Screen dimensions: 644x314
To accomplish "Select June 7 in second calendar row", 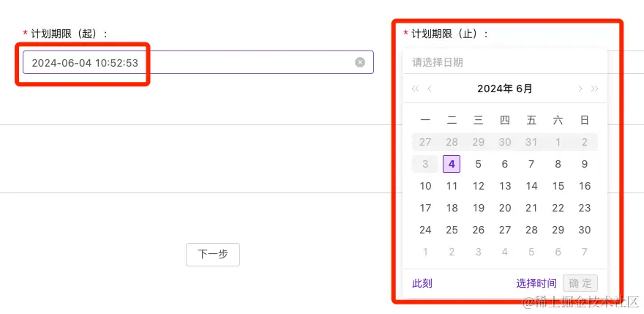I will (531, 165).
